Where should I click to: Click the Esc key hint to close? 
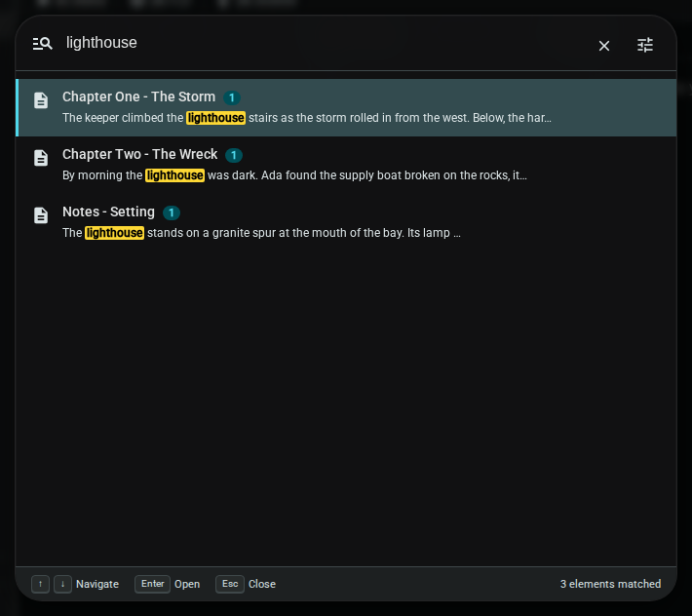tap(230, 584)
